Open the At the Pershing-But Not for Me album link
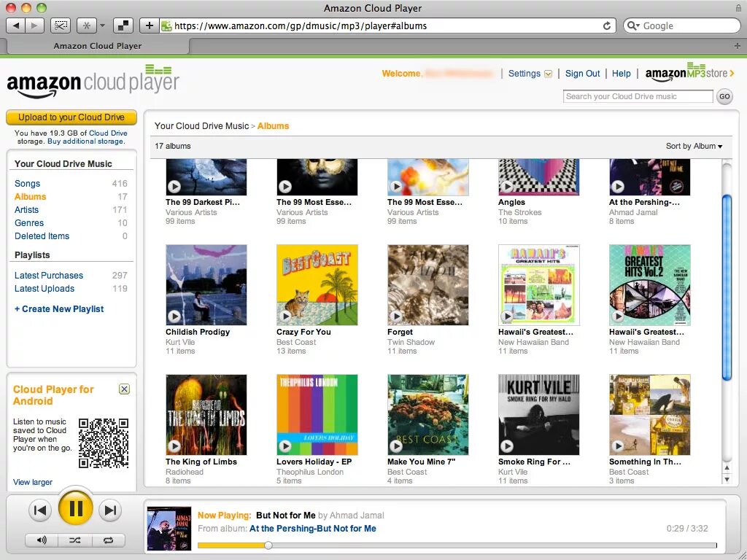747x560 pixels. click(312, 529)
